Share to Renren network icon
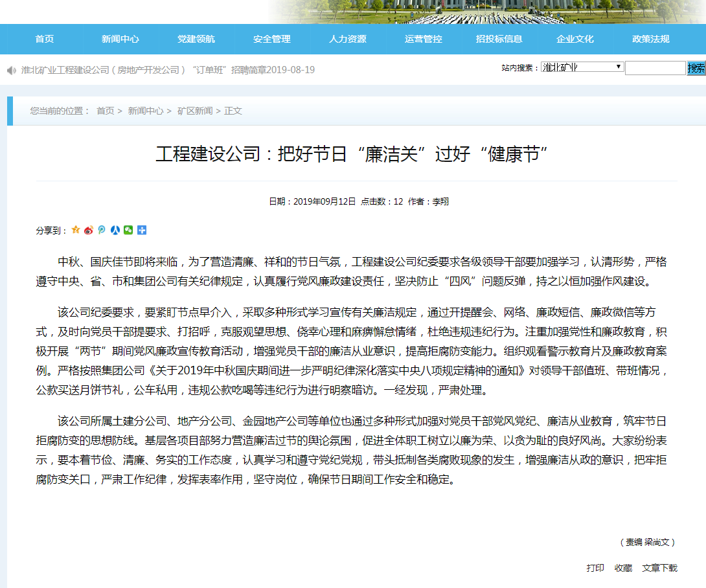706x588 pixels. pyautogui.click(x=115, y=230)
